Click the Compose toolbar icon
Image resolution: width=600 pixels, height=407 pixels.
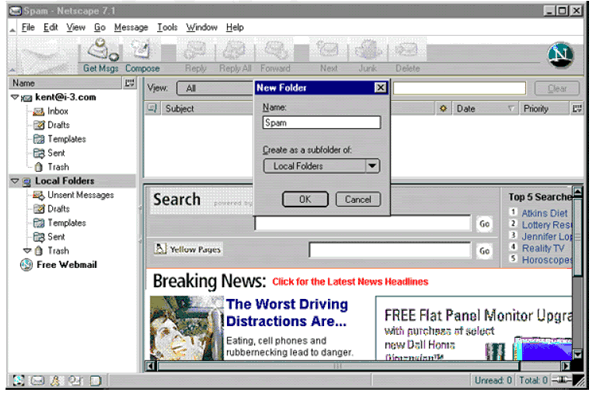141,54
